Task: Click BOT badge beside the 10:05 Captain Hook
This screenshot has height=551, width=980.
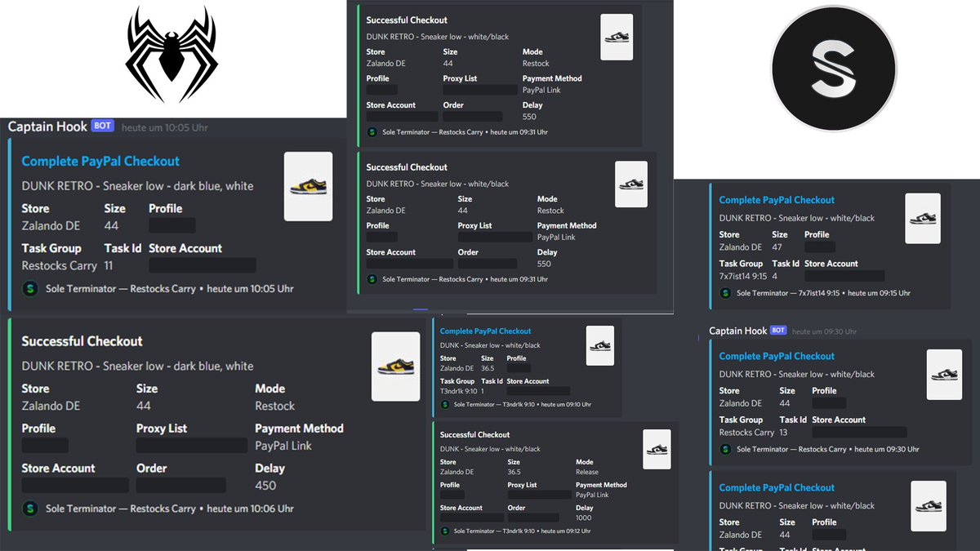Action: click(x=103, y=127)
